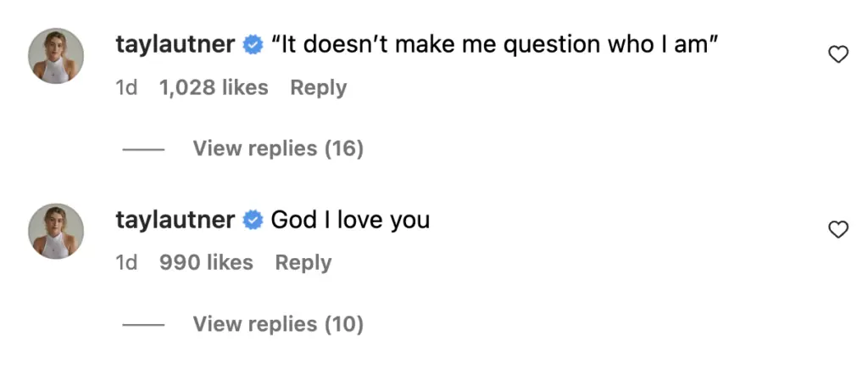Click the dash line before View replies (16)

[x=142, y=150]
